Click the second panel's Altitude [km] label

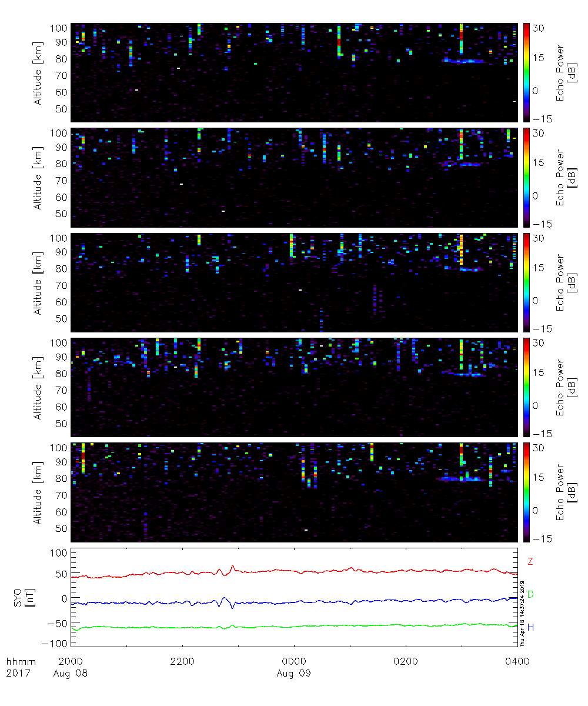pos(38,178)
